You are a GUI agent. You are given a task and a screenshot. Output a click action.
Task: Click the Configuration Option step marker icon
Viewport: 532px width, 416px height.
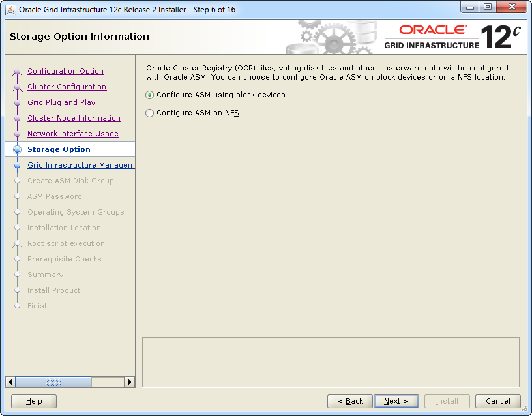coord(18,72)
